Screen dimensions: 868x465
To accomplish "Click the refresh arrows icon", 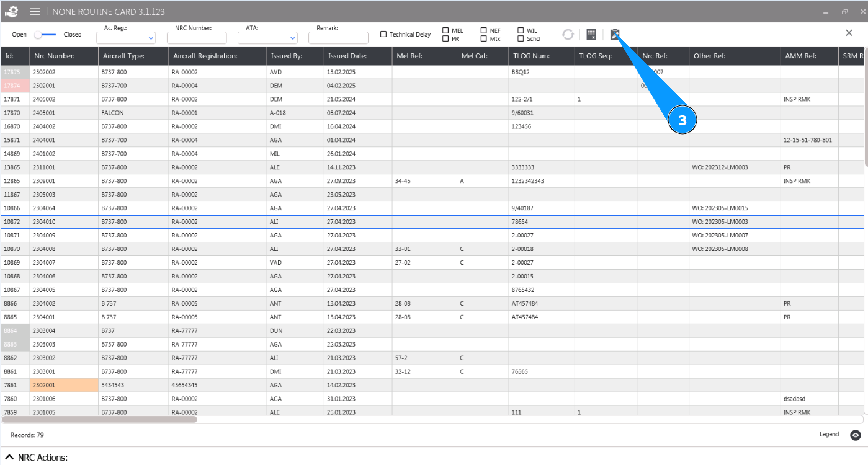I will click(568, 34).
